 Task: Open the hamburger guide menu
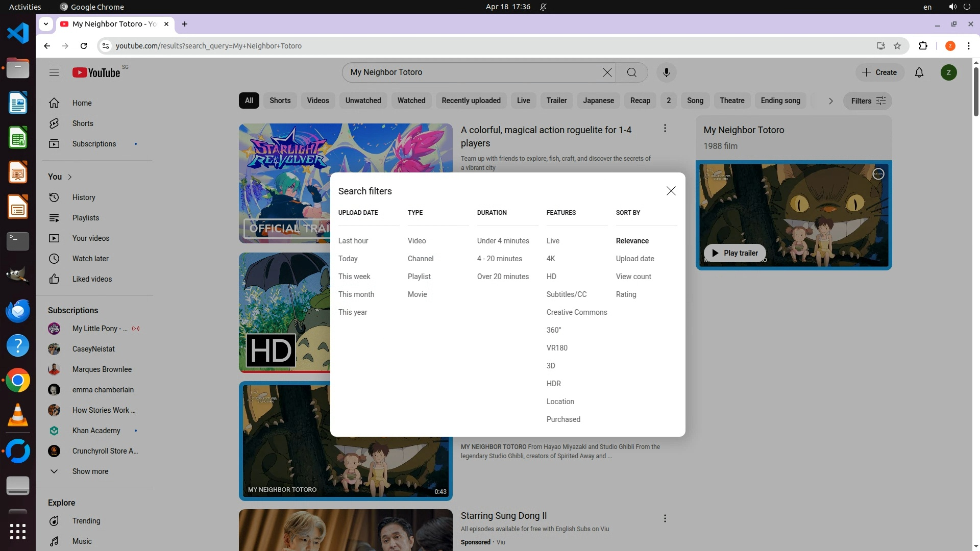[54, 72]
